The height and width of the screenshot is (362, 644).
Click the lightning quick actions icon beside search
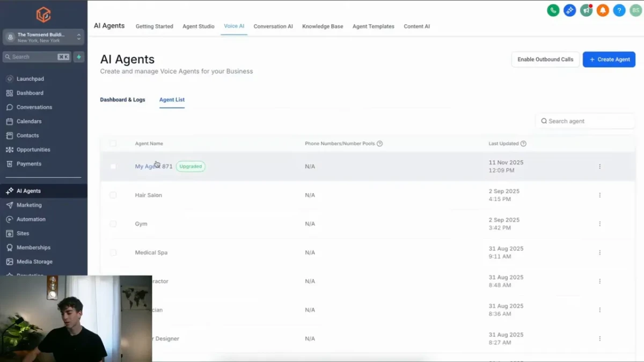(x=79, y=57)
